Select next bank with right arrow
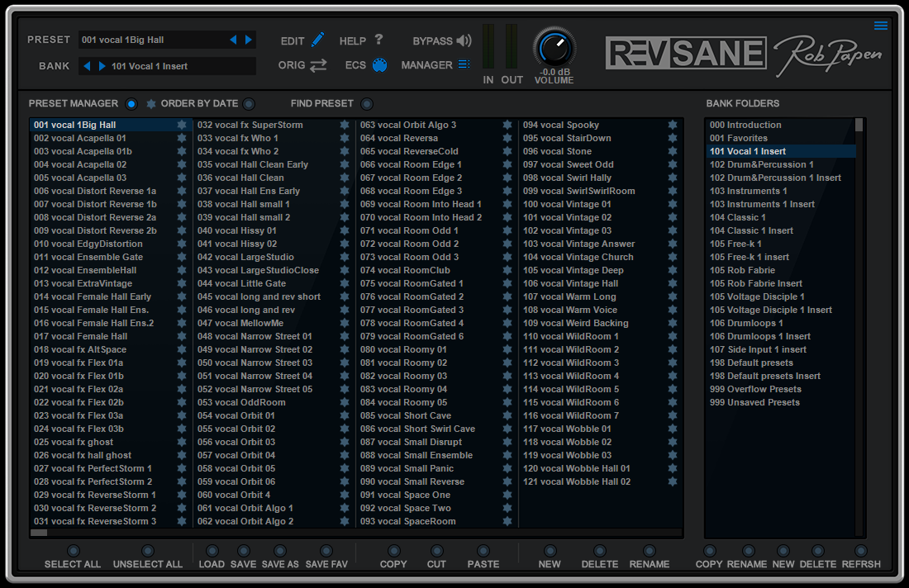 tap(102, 66)
